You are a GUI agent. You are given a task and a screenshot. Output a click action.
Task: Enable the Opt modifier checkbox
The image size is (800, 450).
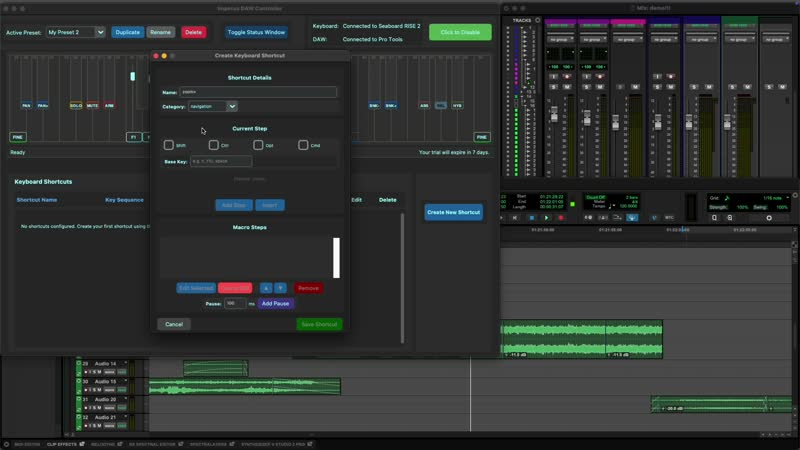(258, 145)
